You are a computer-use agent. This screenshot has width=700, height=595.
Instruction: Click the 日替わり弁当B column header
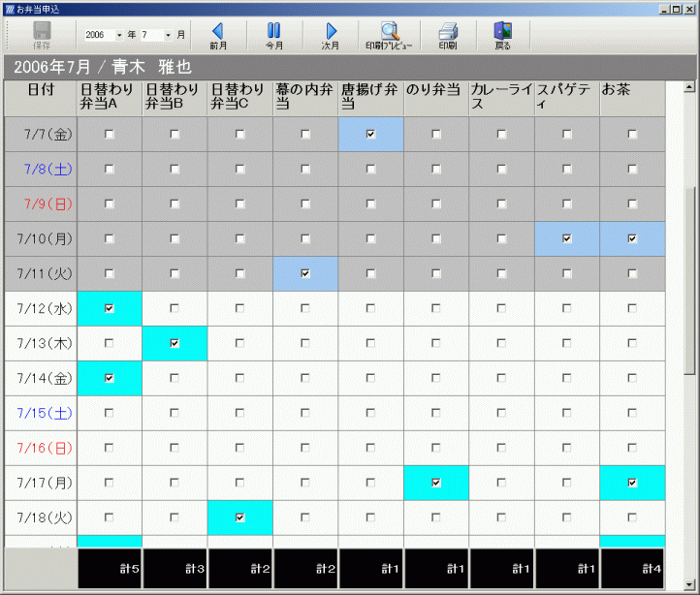[x=175, y=99]
